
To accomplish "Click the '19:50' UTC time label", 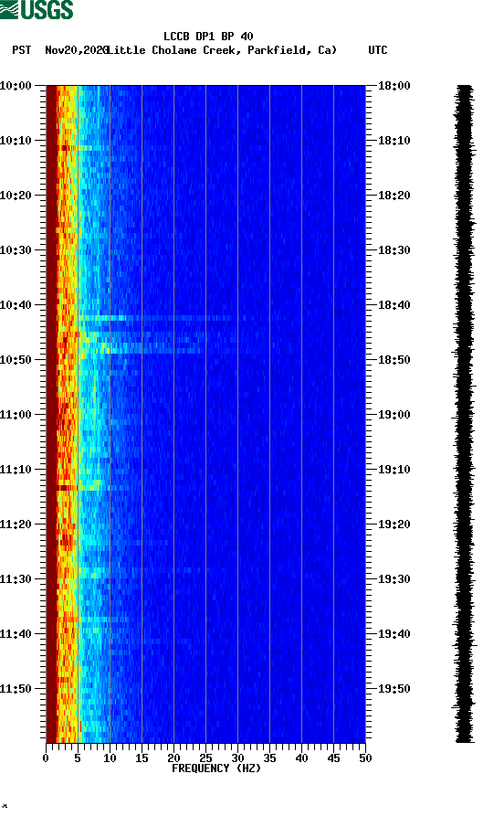I will (394, 688).
